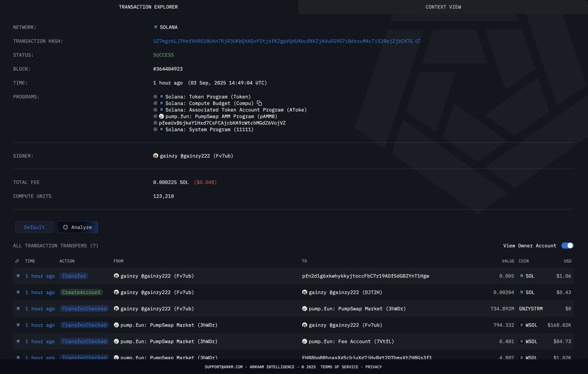
Task: Switch to the CONTEXT VIEW tab
Action: tap(443, 7)
